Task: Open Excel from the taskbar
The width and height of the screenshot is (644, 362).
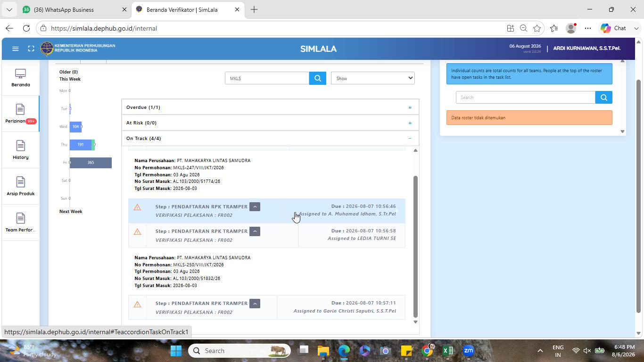Action: (x=448, y=351)
